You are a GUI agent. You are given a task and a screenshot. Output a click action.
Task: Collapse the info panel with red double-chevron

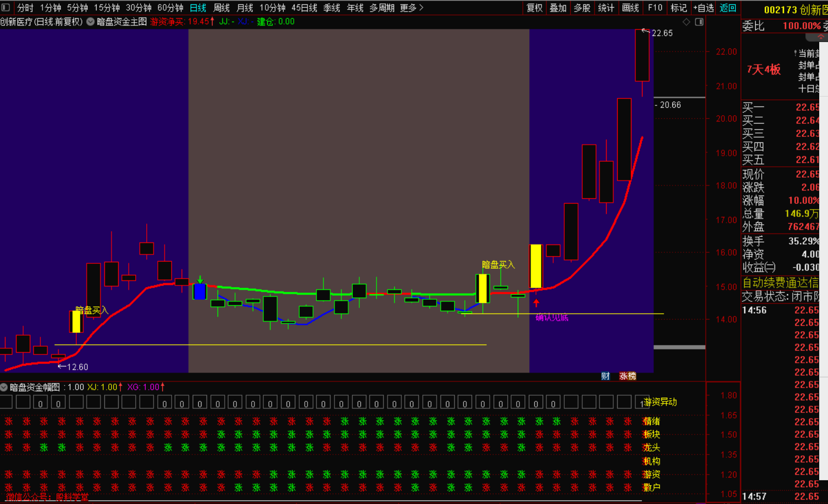(x=820, y=37)
